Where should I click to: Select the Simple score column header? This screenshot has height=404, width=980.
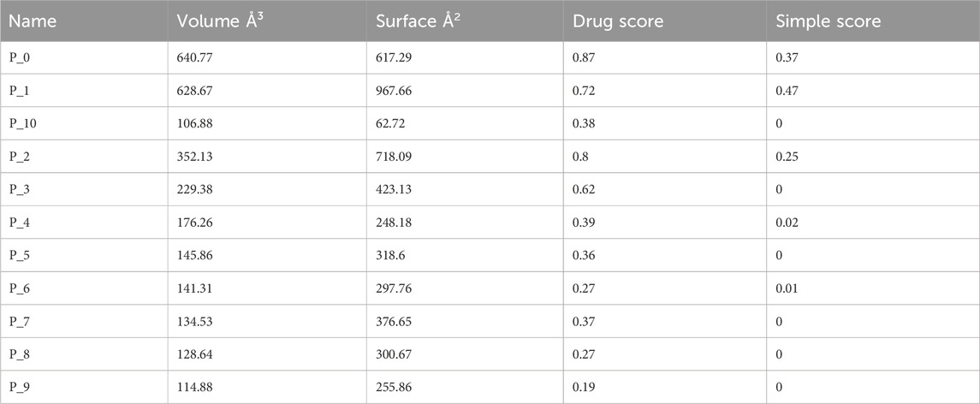tap(829, 21)
